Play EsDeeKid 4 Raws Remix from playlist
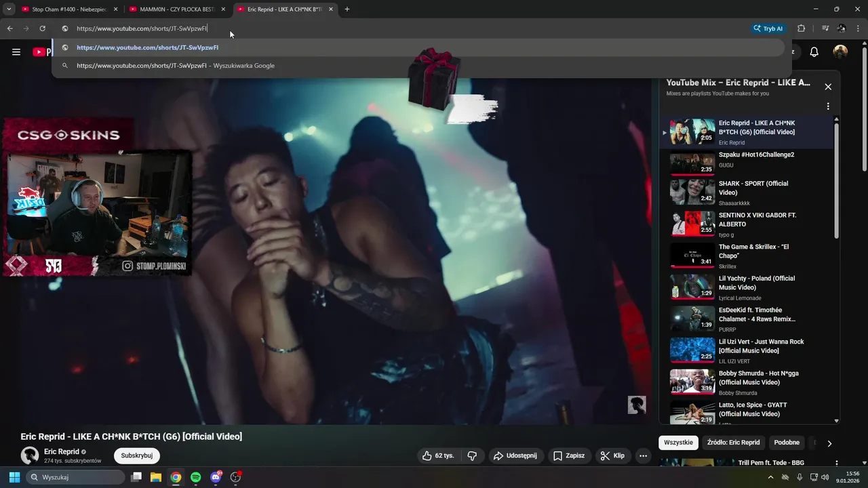Viewport: 868px width, 488px height. tap(746, 319)
